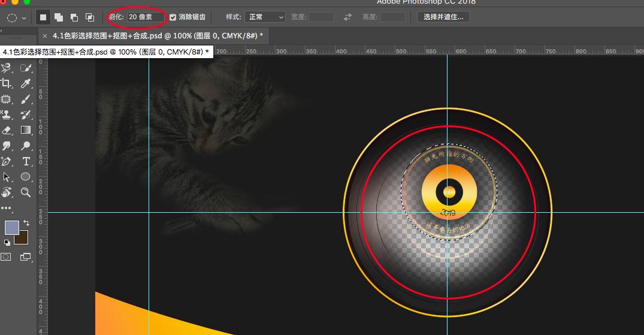Screen dimensions: 644x335
Task: Select the Quick Selection tool
Action: [x=26, y=68]
